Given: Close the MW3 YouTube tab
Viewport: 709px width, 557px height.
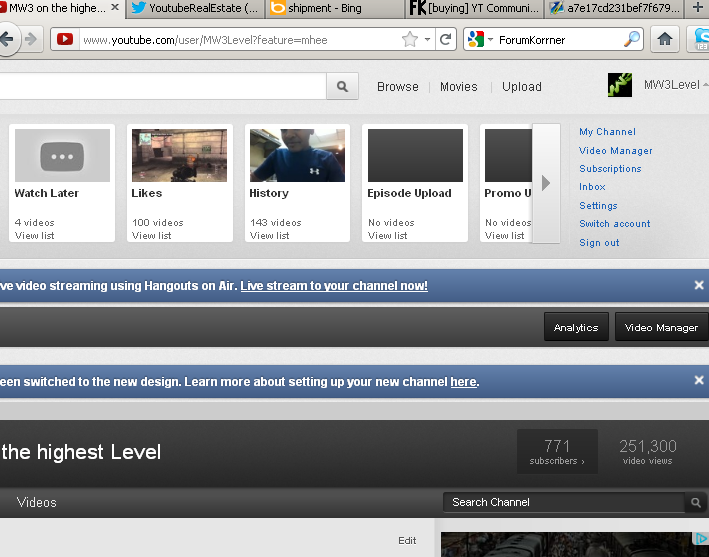Looking at the screenshot, I should tap(115, 8).
